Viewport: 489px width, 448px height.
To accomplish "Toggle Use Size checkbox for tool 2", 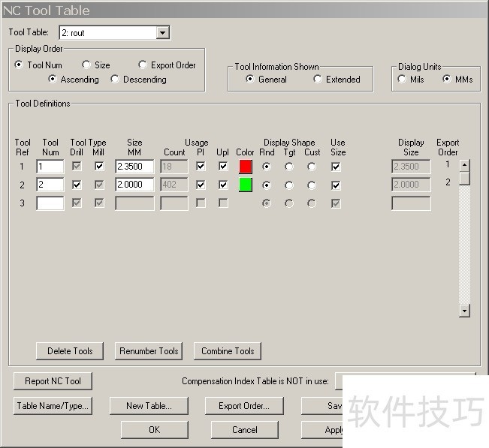I will [336, 185].
